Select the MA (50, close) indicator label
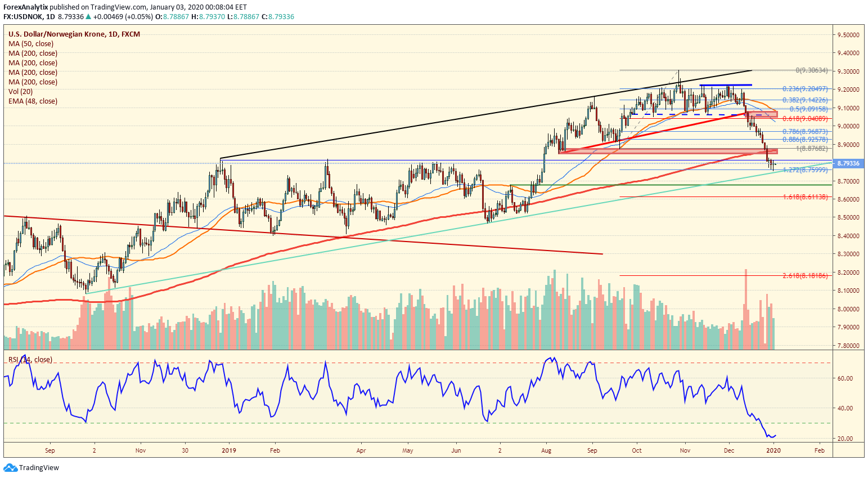 (31, 44)
